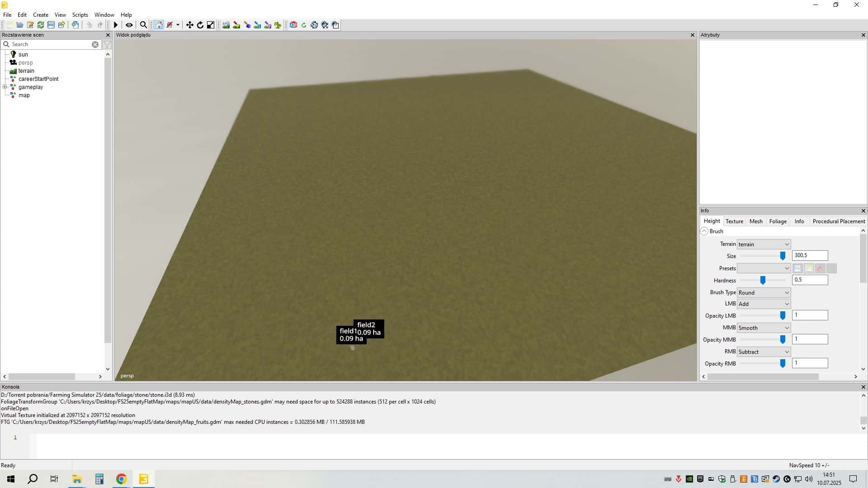Select the move (translate) tool icon
The height and width of the screenshot is (488, 868).
[x=189, y=25]
